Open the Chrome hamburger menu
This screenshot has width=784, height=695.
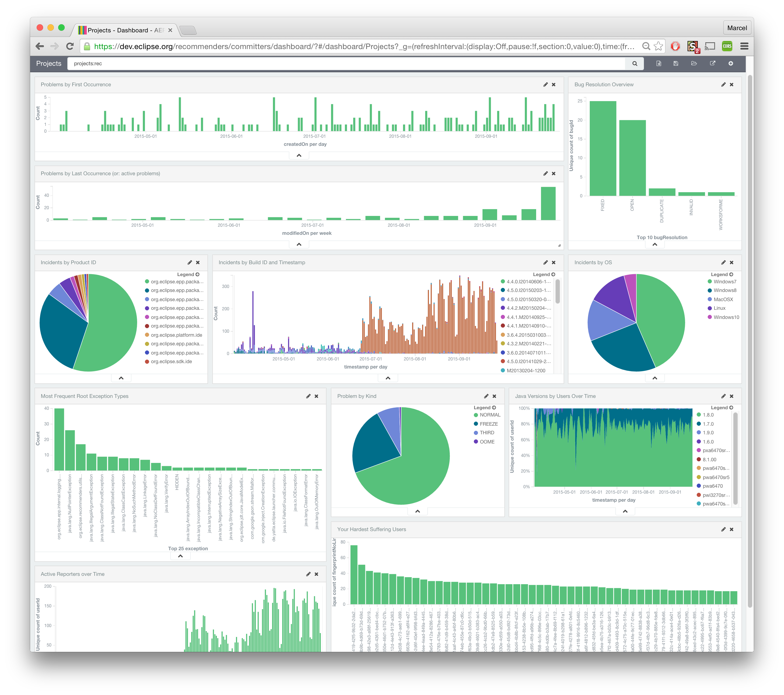pos(744,46)
